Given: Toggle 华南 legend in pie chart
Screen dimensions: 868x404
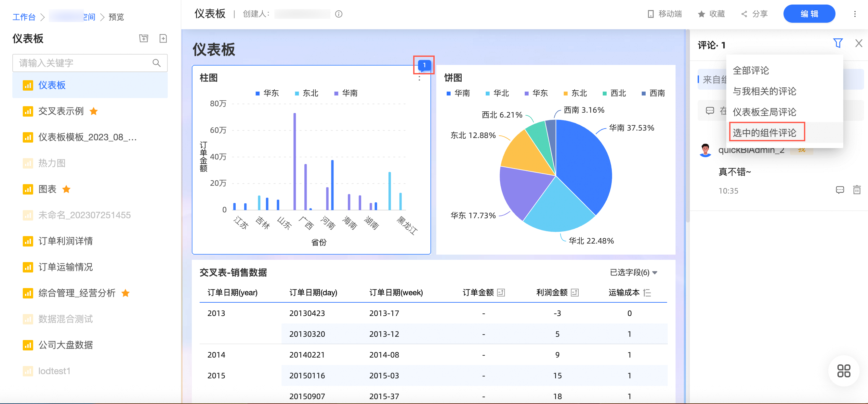Looking at the screenshot, I should (x=458, y=93).
